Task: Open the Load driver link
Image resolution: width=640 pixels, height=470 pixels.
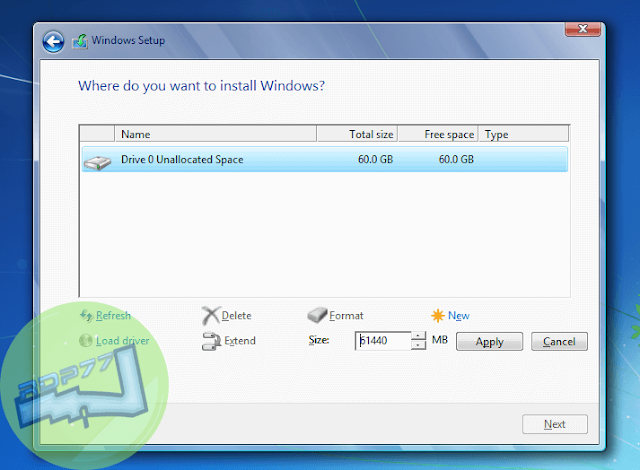Action: coord(122,341)
